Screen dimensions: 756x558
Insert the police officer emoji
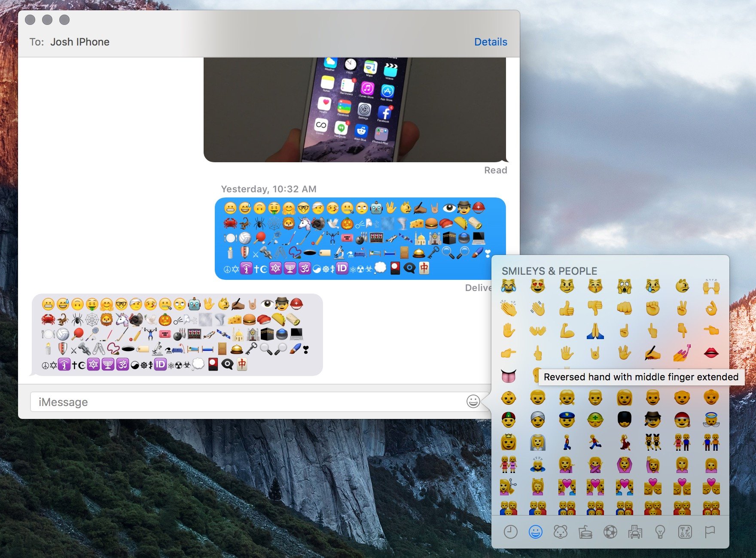[567, 420]
